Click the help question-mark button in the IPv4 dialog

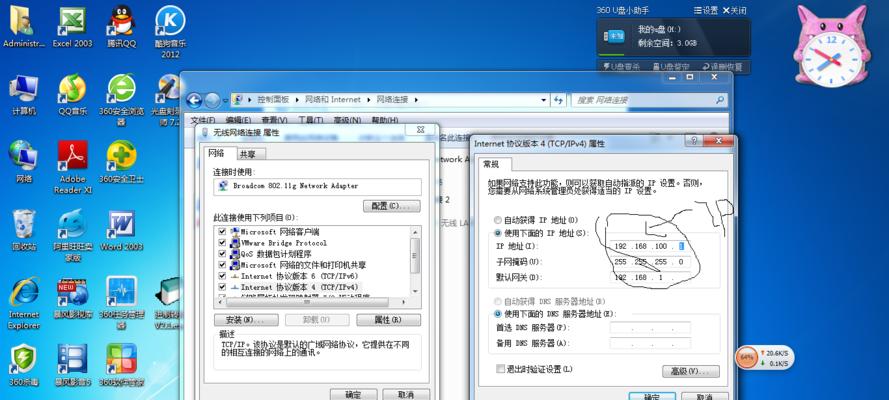(692, 140)
